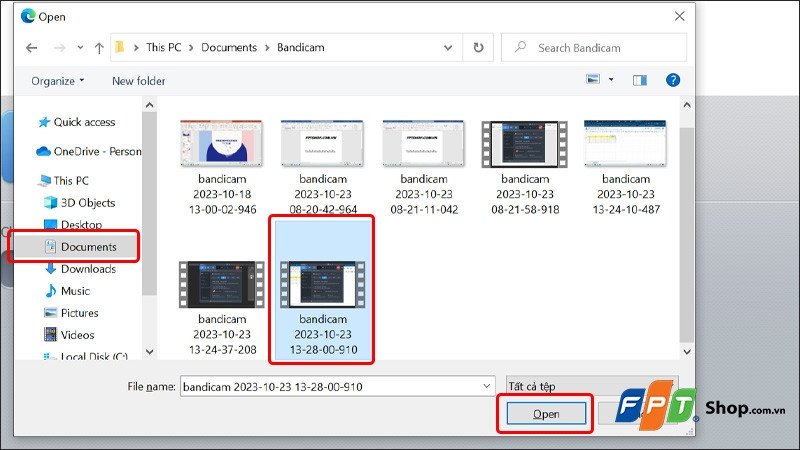Click the Quick access star icon
Screen dimensions: 800x450
click(x=44, y=122)
